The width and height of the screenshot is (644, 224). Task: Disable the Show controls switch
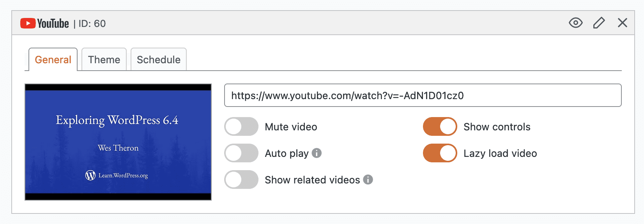point(440,127)
